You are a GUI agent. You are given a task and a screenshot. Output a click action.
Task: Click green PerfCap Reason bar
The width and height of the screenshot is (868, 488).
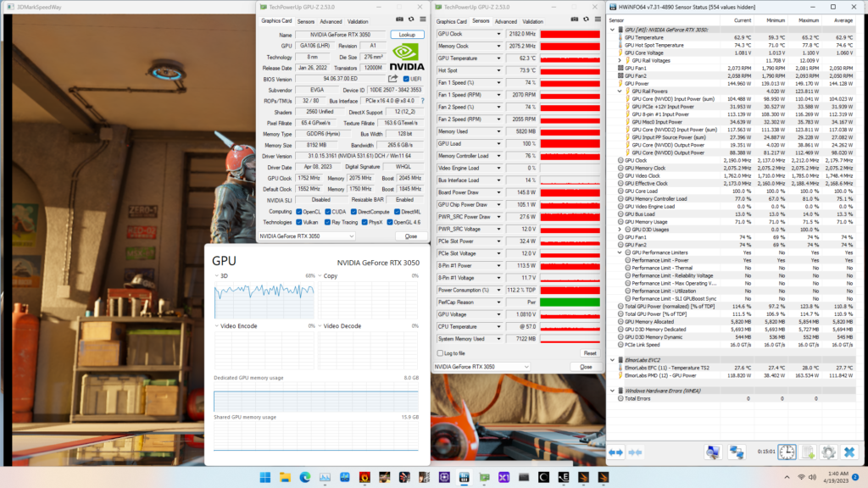point(570,302)
